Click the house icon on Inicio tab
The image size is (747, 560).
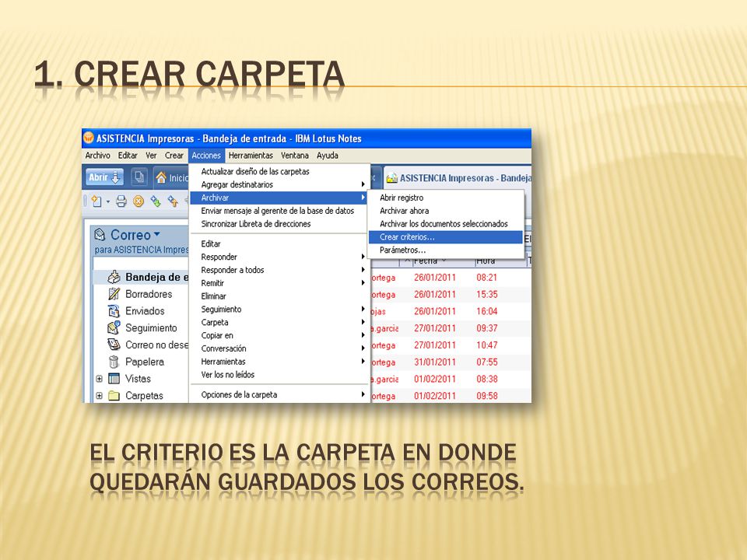(161, 177)
